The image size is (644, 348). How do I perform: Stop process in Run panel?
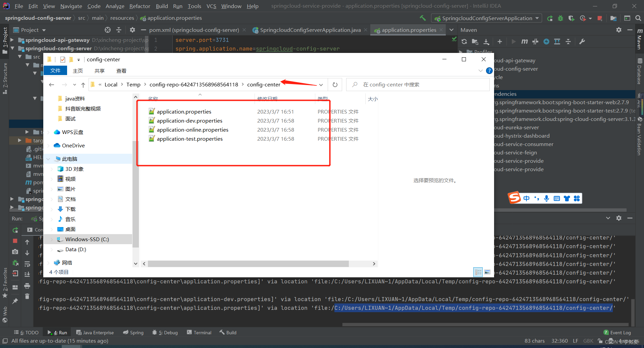15,241
